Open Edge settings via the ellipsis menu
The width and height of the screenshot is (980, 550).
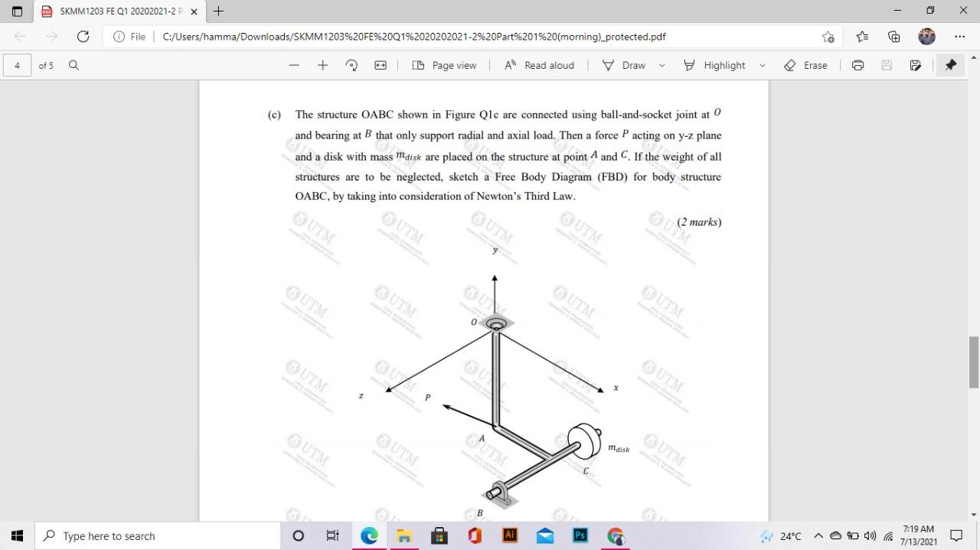click(x=959, y=36)
